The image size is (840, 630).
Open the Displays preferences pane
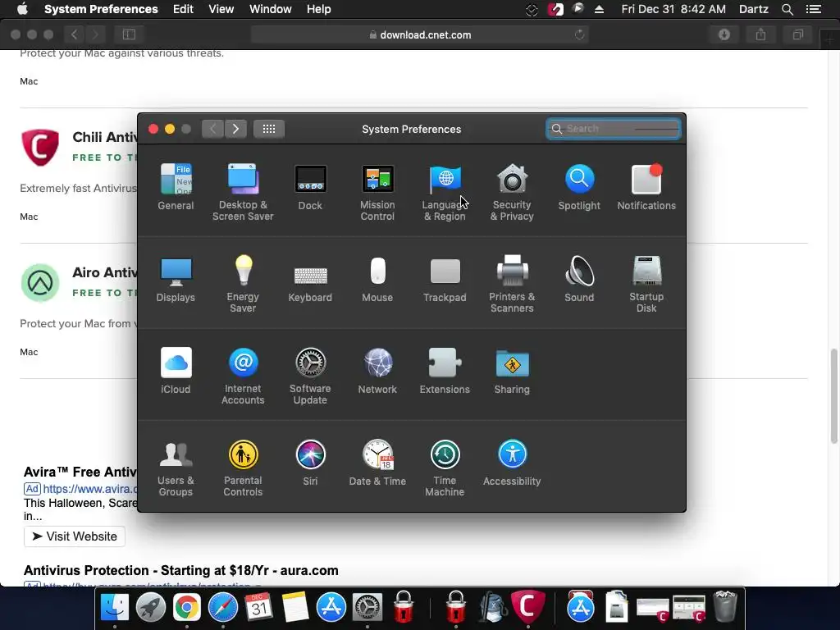[x=176, y=279]
